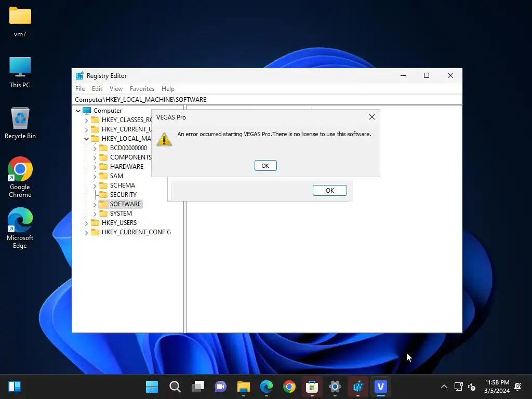Switch to VEGAS Pro taskbar icon
The width and height of the screenshot is (532, 399).
(x=381, y=387)
